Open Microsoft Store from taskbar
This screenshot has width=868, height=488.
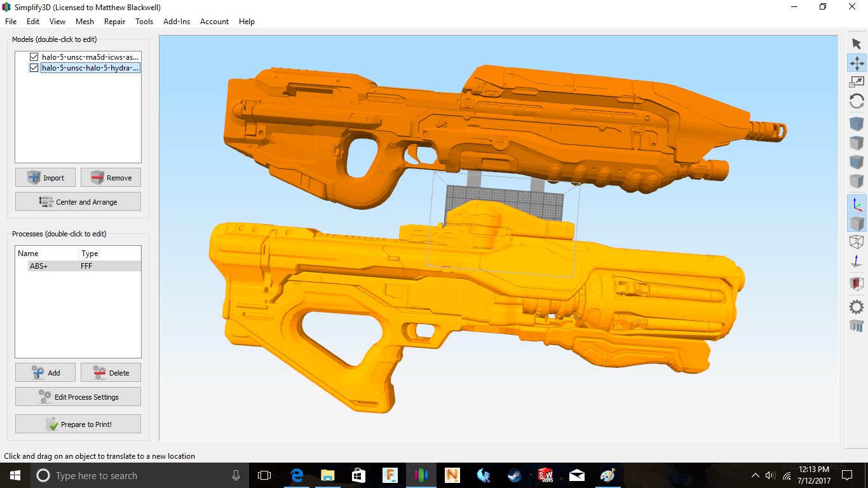358,475
